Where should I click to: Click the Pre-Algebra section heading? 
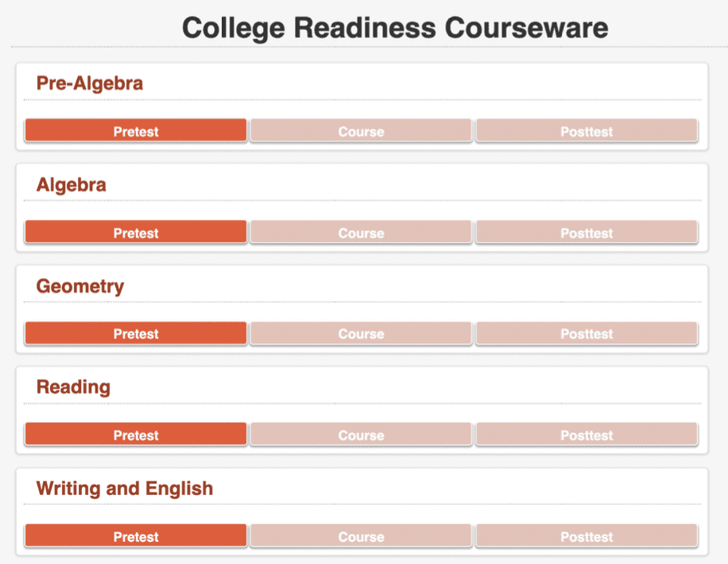click(x=90, y=83)
